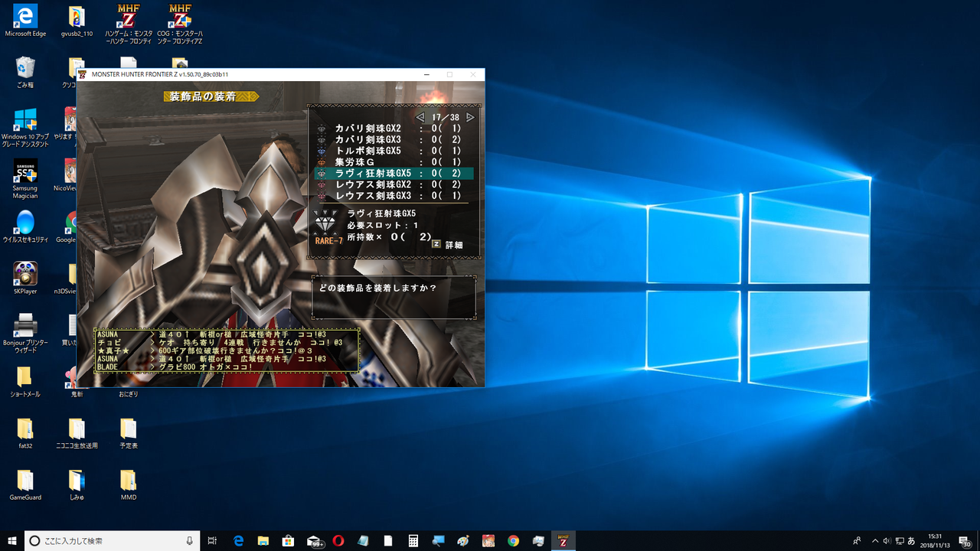Activate the search box microphone
Screen dimensions: 980x551
pyautogui.click(x=189, y=541)
